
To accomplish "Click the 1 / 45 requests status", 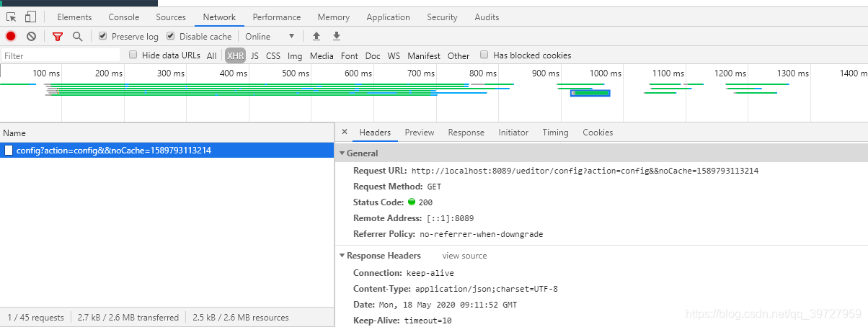I will (35, 317).
